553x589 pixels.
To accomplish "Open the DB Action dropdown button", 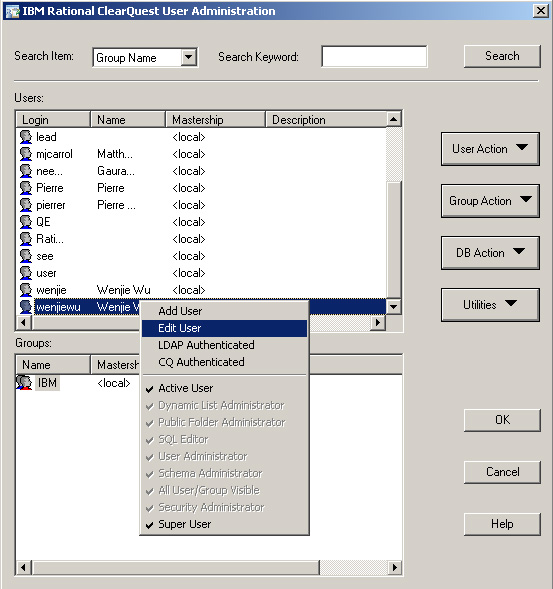I will pos(490,253).
